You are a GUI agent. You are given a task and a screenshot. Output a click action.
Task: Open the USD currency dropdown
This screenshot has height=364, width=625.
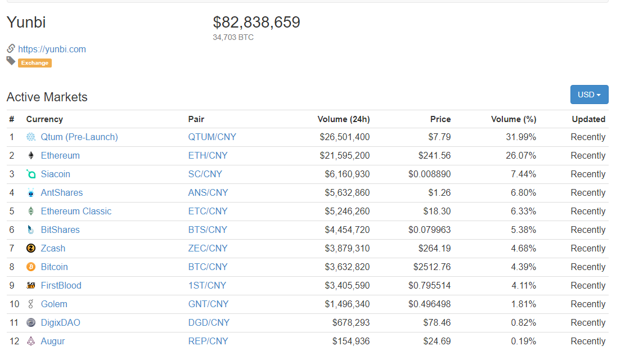(589, 95)
